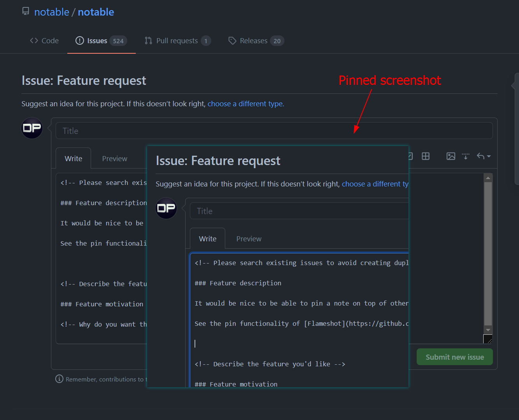Click the pinned screenshot floating image
The height and width of the screenshot is (420, 519).
(278, 267)
